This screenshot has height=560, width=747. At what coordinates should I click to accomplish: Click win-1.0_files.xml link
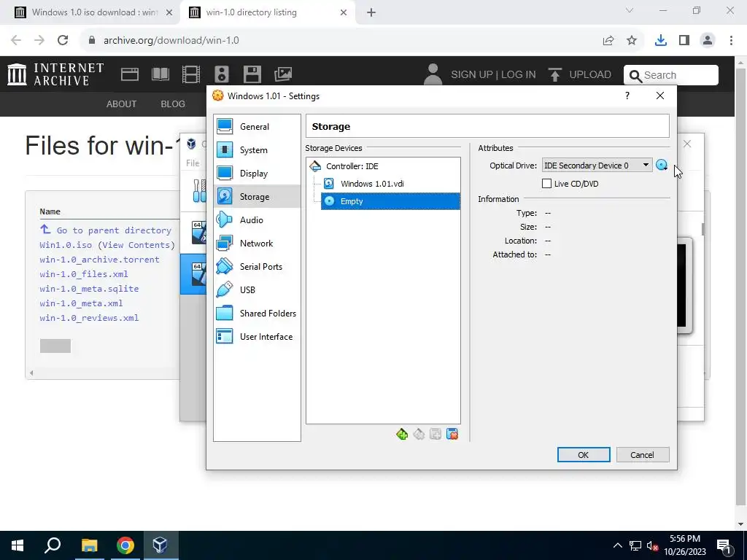(x=84, y=274)
